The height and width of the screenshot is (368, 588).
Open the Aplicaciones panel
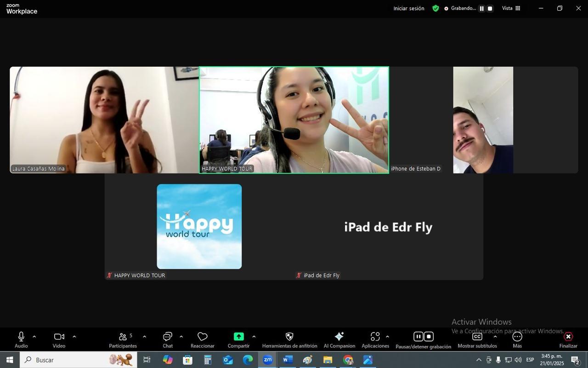[x=375, y=339]
